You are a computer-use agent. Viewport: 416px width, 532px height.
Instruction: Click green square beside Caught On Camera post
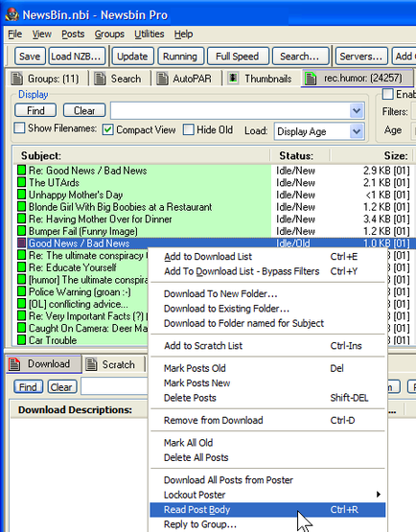[21, 328]
